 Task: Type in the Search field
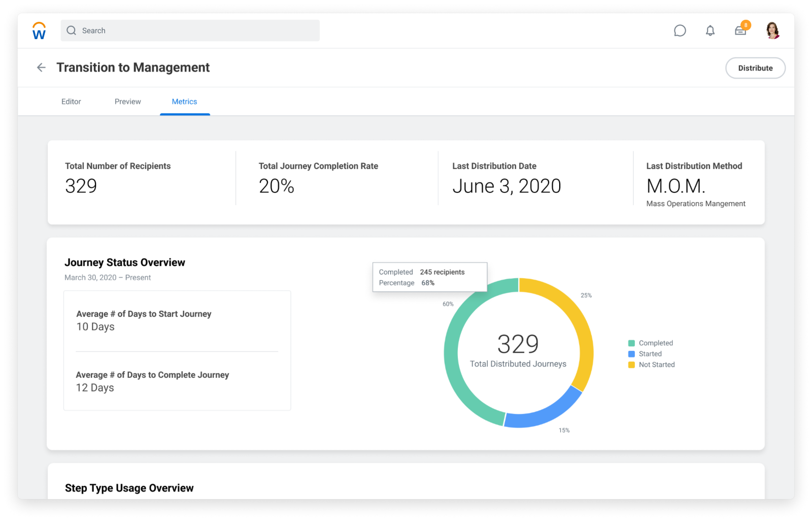198,30
